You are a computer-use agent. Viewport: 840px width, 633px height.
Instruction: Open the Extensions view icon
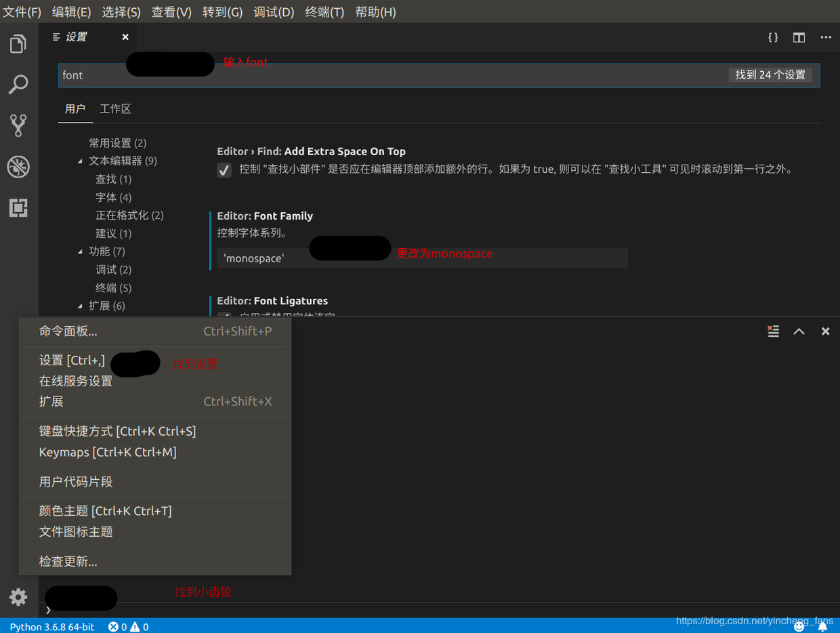pyautogui.click(x=18, y=207)
